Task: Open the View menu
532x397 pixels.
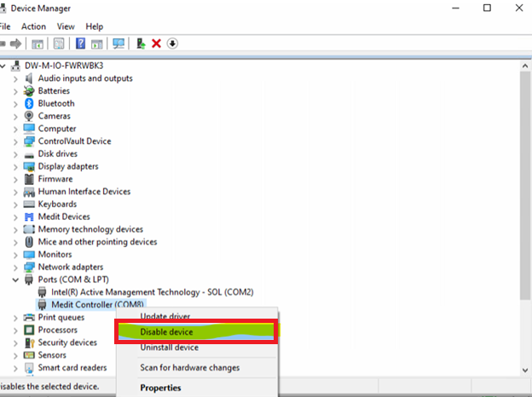Action: tap(66, 26)
